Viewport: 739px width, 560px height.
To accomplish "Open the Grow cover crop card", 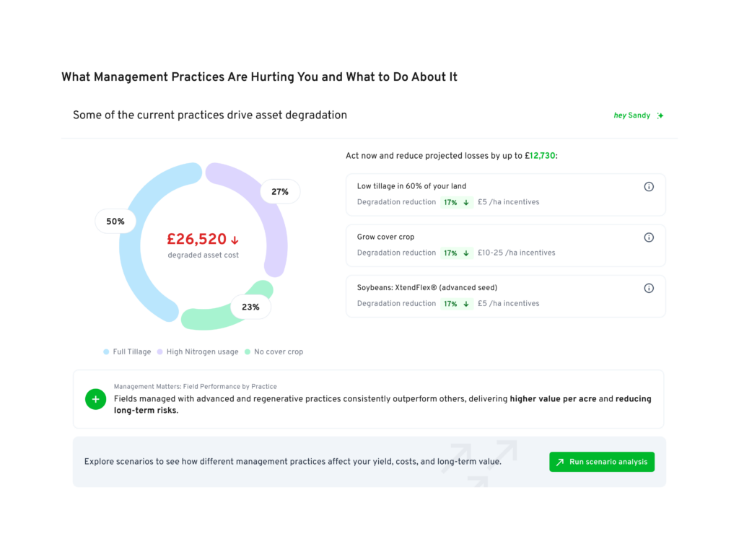I will [506, 245].
